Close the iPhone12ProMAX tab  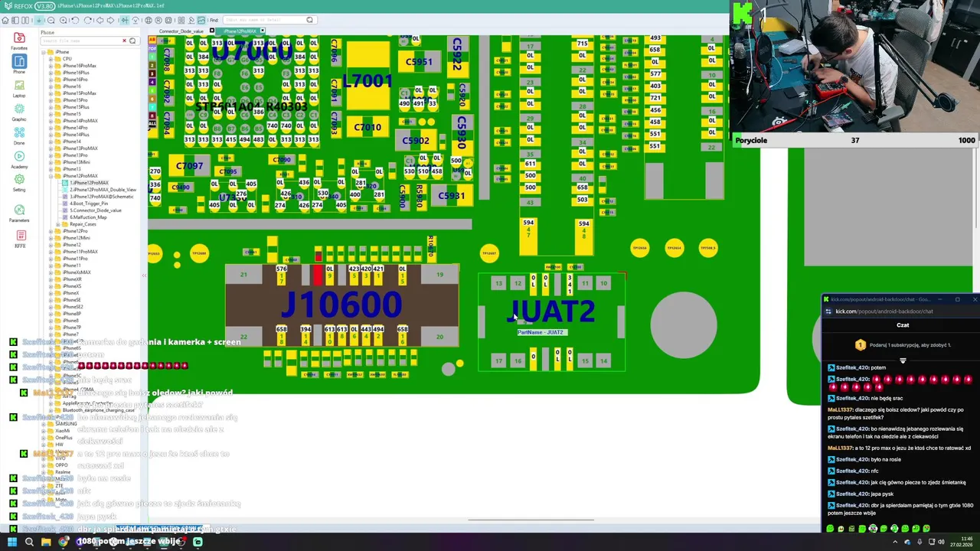pos(263,31)
